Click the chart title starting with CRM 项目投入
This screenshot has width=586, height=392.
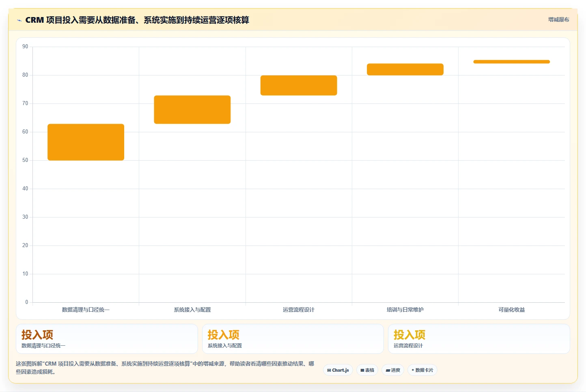(x=137, y=20)
